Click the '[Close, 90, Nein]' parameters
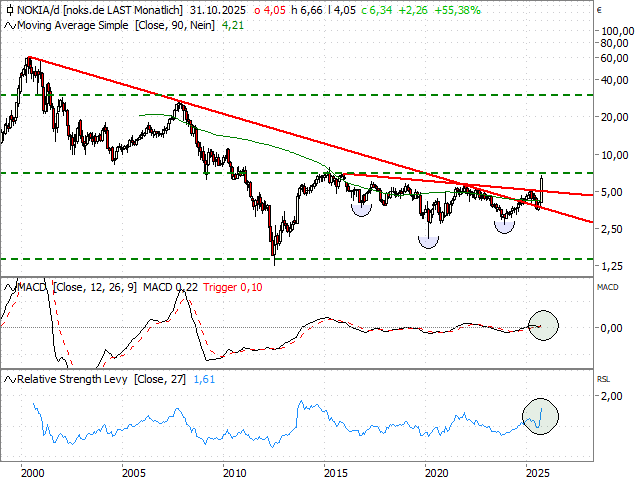The image size is (640, 480). tap(175, 25)
